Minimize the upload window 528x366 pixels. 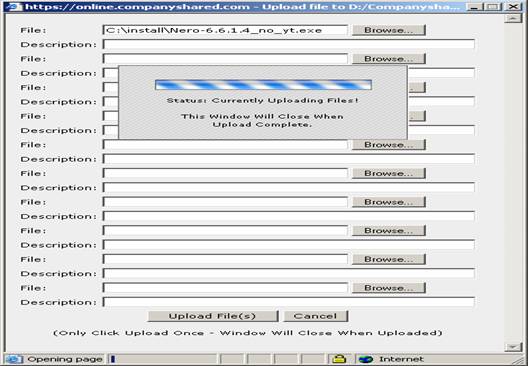click(475, 6)
